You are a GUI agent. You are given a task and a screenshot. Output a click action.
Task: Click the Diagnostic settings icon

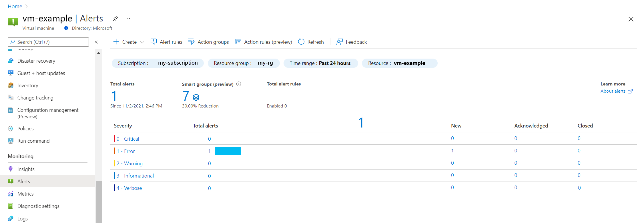(11, 206)
